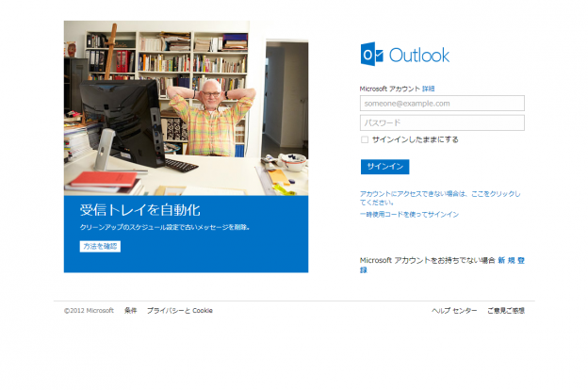Open the プライバシーと Cookie footer link

point(180,311)
